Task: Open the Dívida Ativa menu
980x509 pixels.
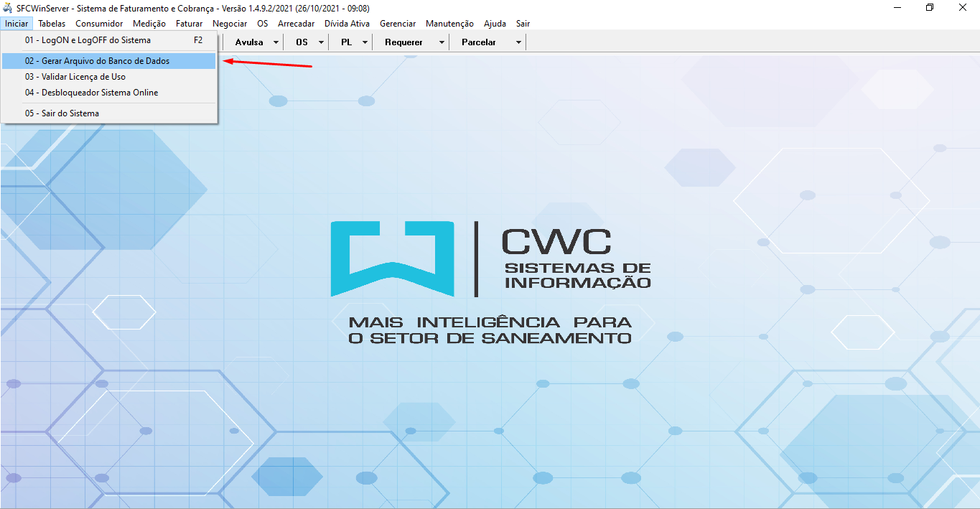Action: coord(347,24)
